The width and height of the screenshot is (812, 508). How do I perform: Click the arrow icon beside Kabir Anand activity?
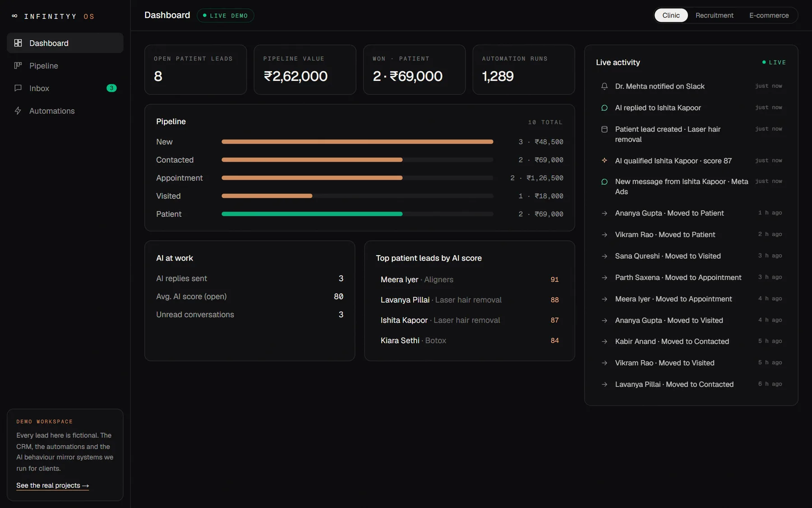[x=604, y=341]
